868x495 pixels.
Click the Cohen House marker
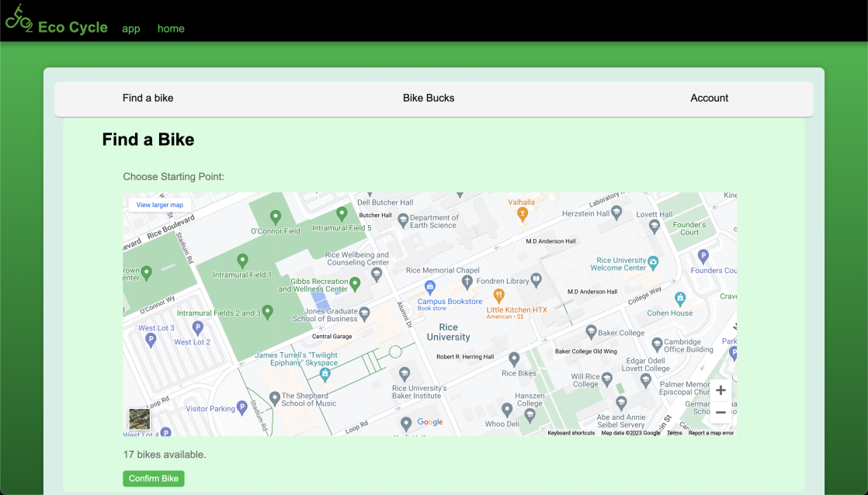coord(680,299)
